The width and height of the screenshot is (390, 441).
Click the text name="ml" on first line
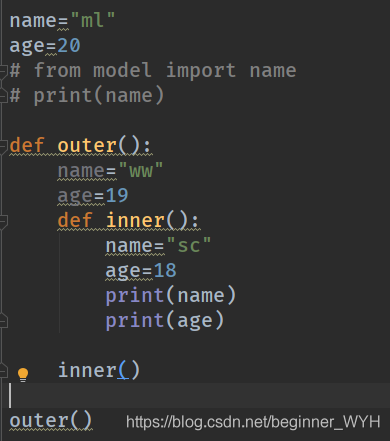coord(62,21)
